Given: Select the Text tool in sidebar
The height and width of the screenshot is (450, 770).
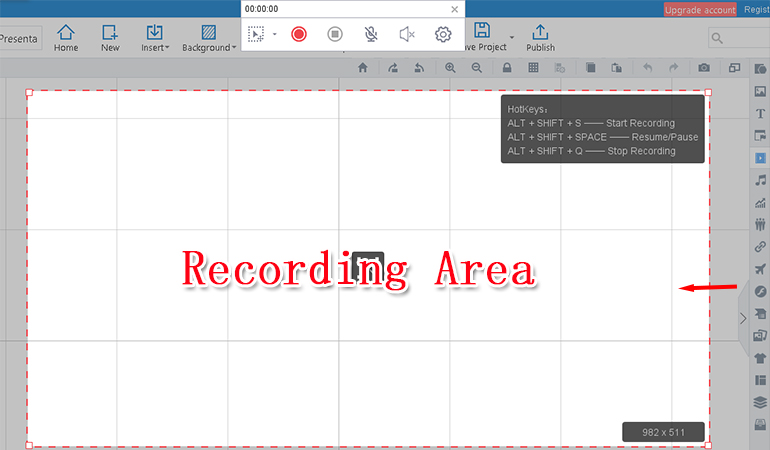Looking at the screenshot, I should click(x=760, y=113).
